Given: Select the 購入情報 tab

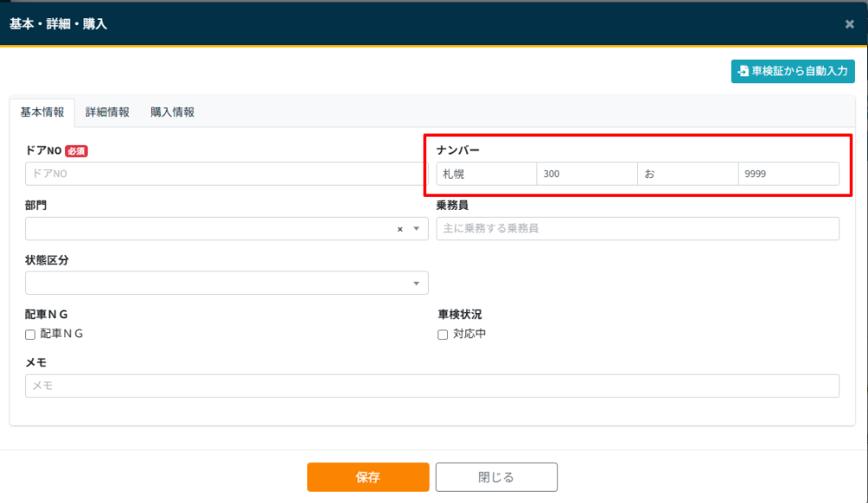Looking at the screenshot, I should coord(172,113).
